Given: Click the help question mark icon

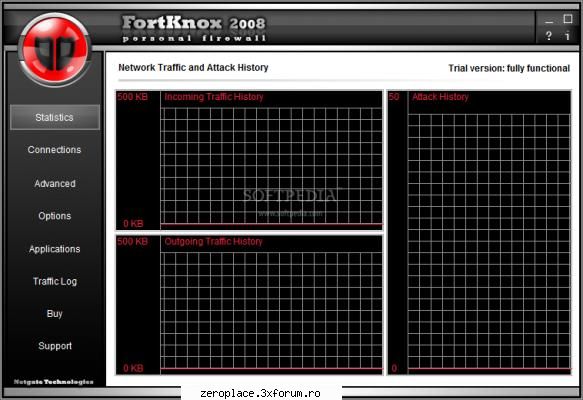Looking at the screenshot, I should (x=548, y=36).
